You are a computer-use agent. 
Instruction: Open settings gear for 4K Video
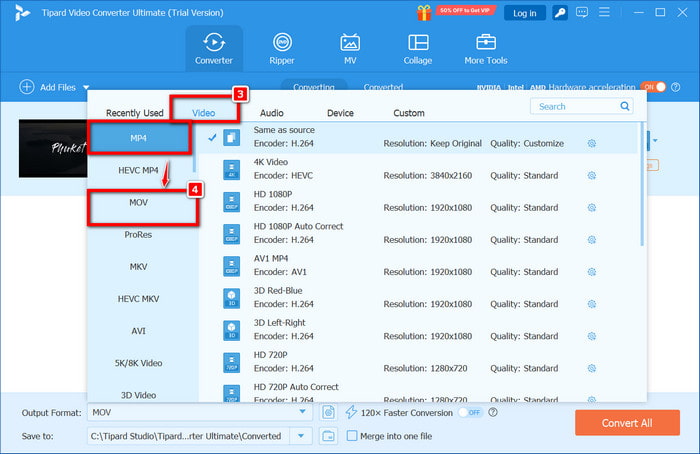pyautogui.click(x=592, y=175)
